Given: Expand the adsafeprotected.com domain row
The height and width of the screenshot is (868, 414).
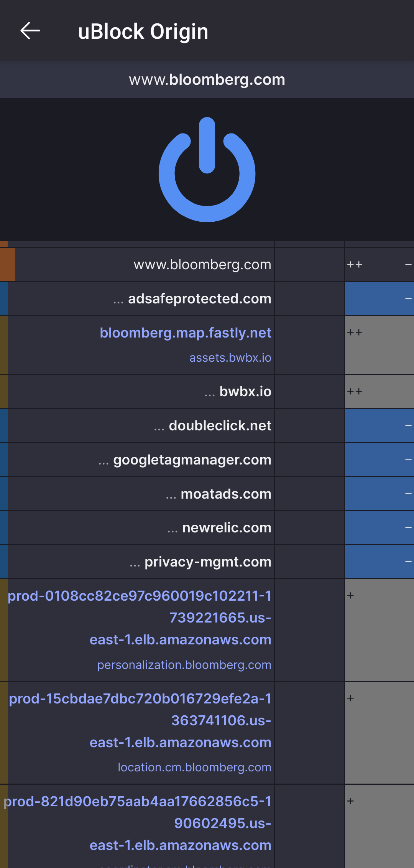Looking at the screenshot, I should (199, 299).
